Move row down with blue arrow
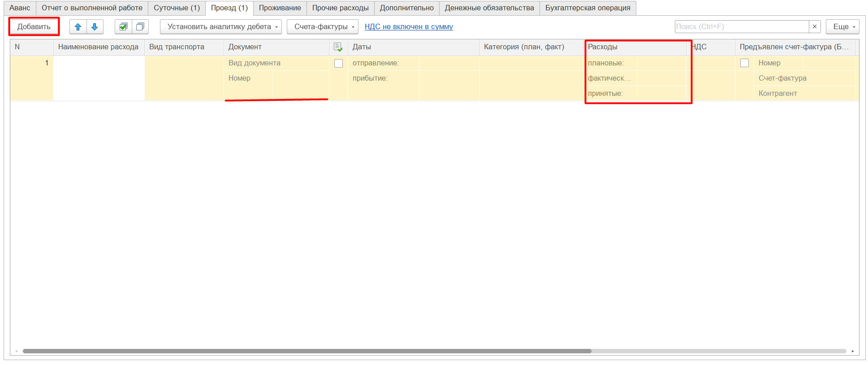 (95, 27)
